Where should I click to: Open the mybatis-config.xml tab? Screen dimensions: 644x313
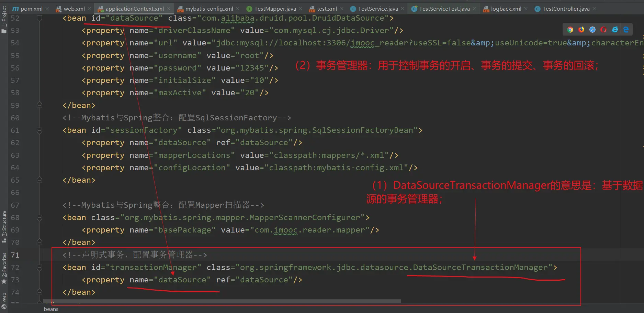[x=209, y=9]
